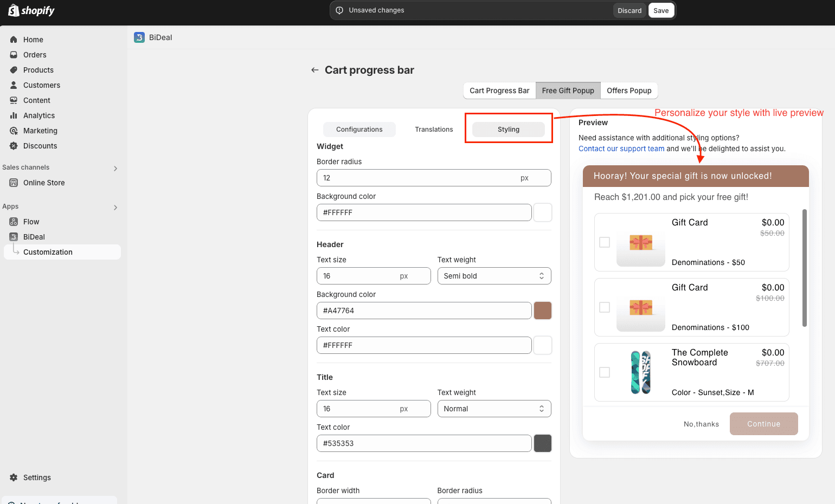Go back using the arrow beside Cart progress bar
This screenshot has height=504, width=835.
tap(314, 70)
